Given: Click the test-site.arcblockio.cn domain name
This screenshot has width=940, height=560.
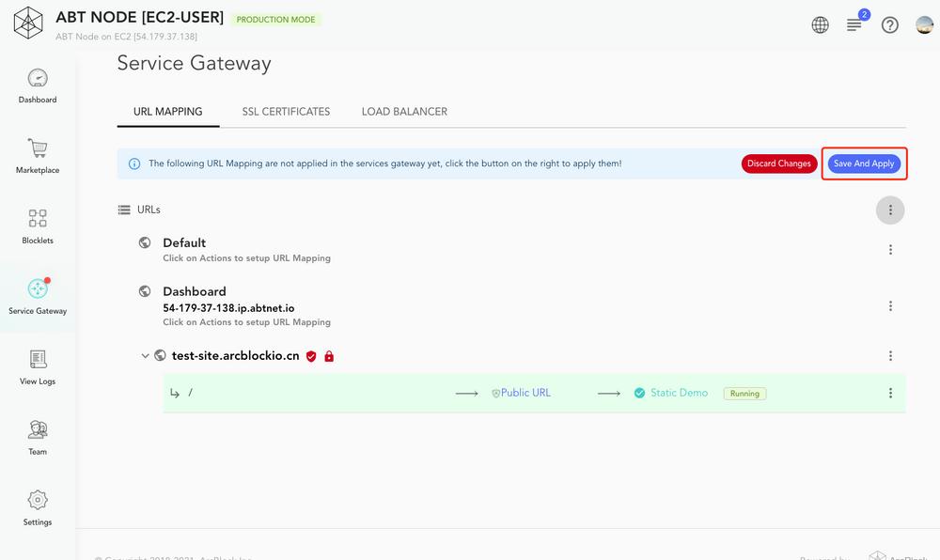Looking at the screenshot, I should 236,356.
